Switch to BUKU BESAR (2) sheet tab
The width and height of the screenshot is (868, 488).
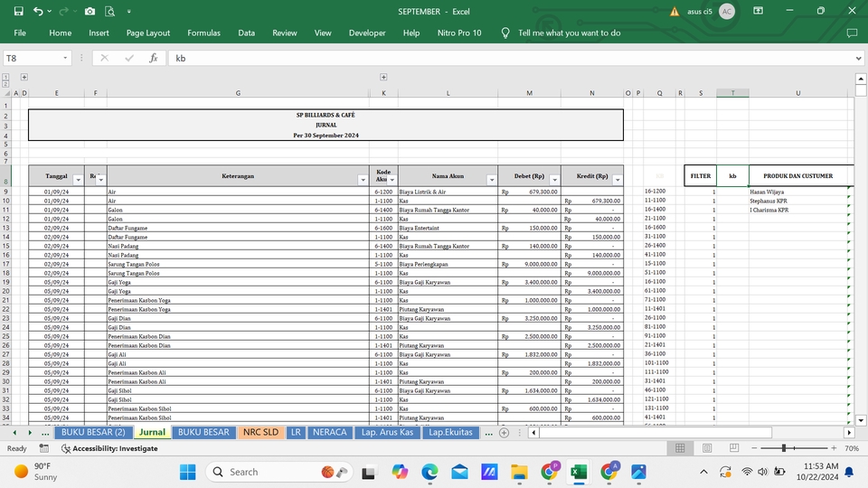tap(93, 432)
